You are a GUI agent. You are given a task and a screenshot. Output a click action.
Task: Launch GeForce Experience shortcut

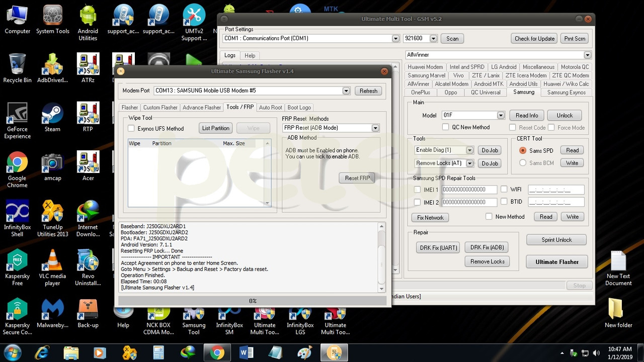click(x=17, y=121)
